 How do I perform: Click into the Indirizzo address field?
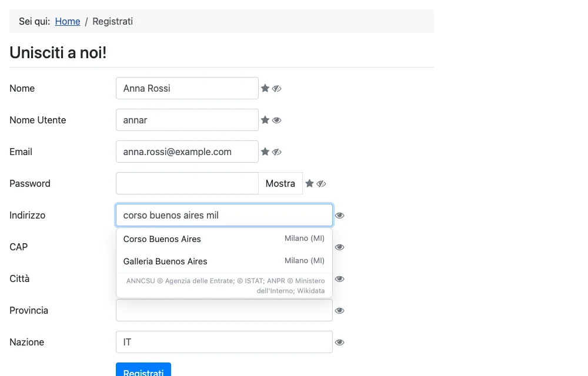tap(224, 215)
